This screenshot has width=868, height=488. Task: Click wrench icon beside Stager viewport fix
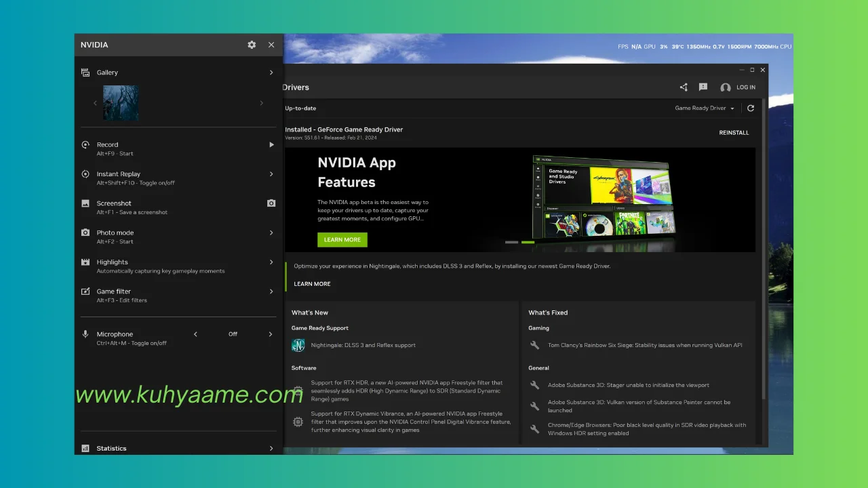(x=534, y=385)
